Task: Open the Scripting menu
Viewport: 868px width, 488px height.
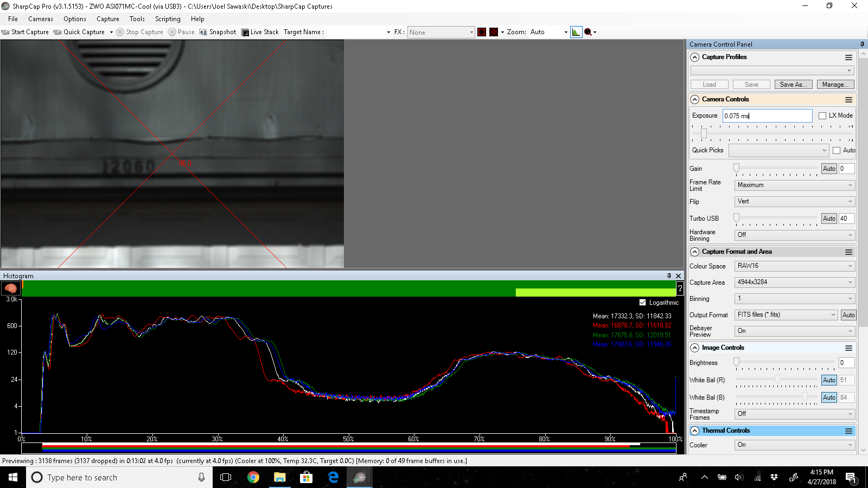Action: click(x=168, y=18)
